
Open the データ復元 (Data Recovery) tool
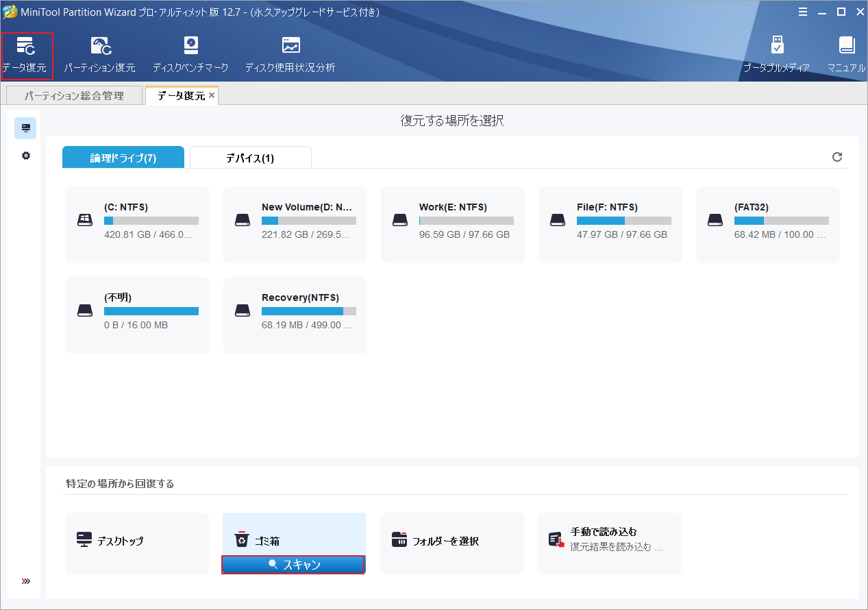point(27,55)
